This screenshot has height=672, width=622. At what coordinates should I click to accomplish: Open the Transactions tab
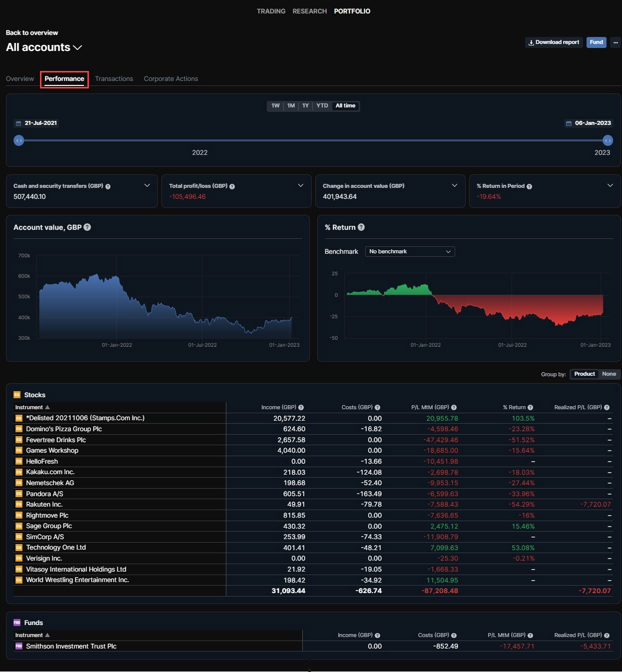point(114,79)
